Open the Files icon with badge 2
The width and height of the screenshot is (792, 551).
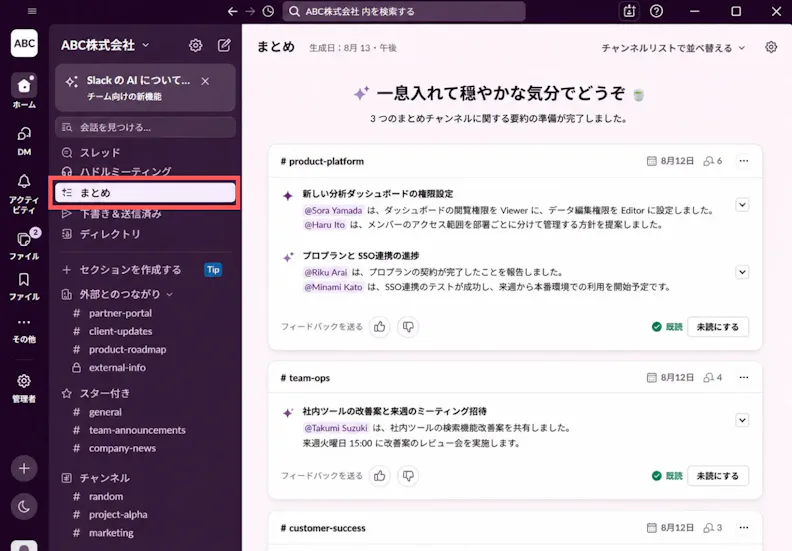[x=24, y=239]
